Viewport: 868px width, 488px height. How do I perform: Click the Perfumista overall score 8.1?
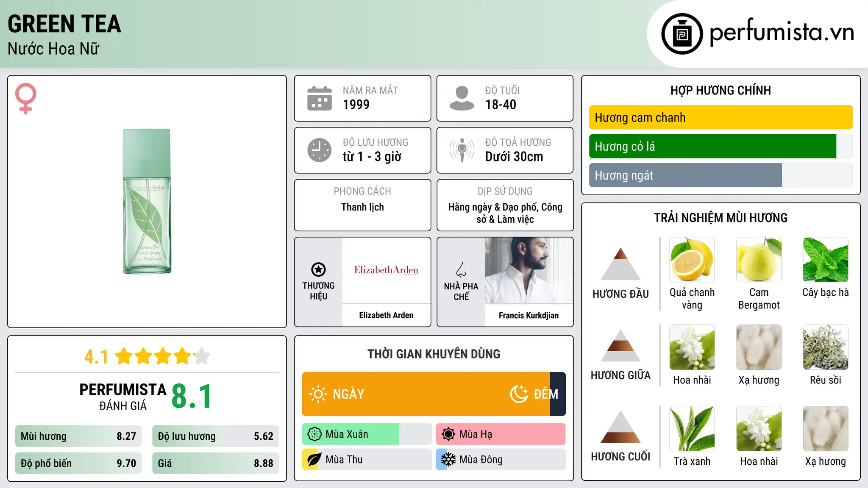192,396
